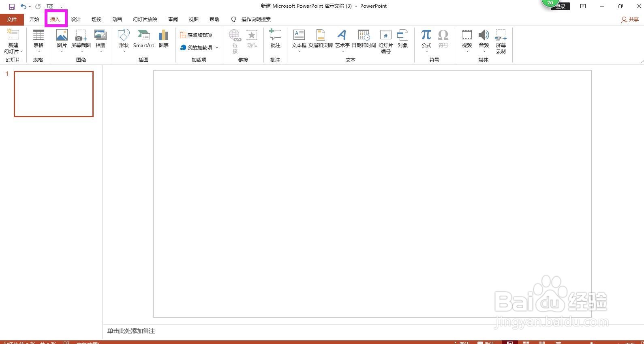Click 我的加载项 (My Add-ins)
Viewport: 644px width, 344px height.
[x=196, y=47]
